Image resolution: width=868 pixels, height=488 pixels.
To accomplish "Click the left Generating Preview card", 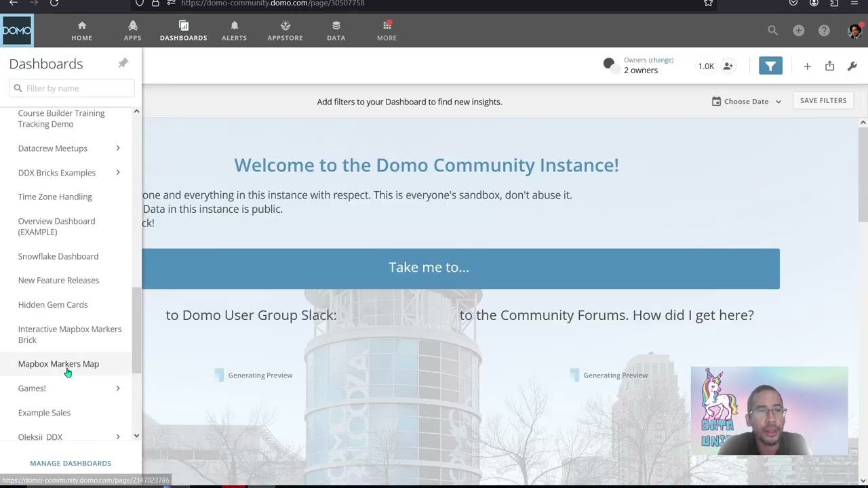I will 254,375.
